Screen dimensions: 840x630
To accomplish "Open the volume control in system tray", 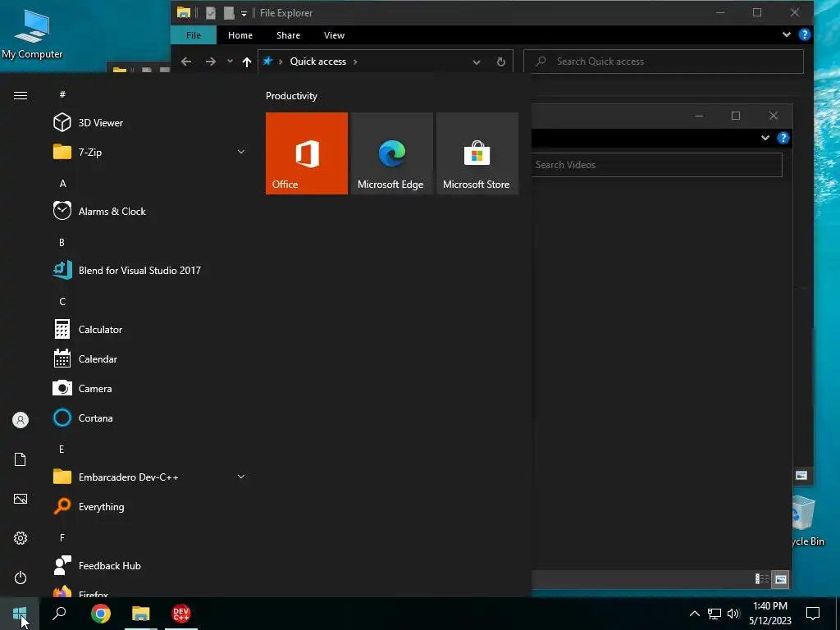I will click(733, 614).
